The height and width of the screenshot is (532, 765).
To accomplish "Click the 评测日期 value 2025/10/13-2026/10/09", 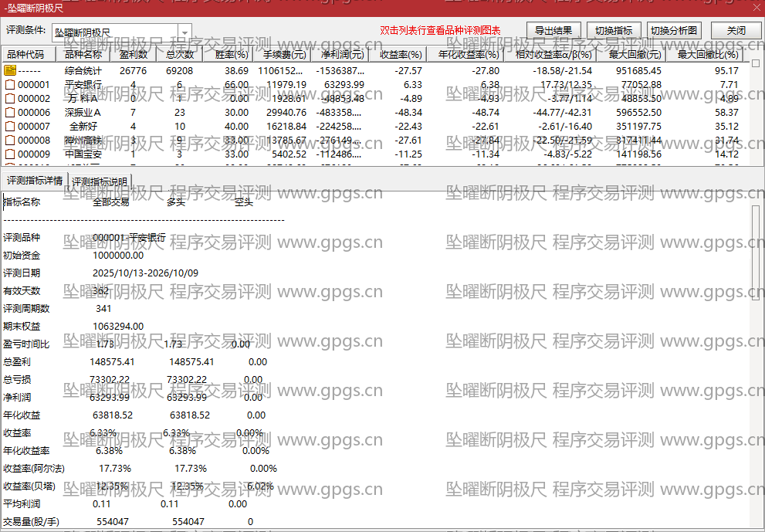I will 145,273.
